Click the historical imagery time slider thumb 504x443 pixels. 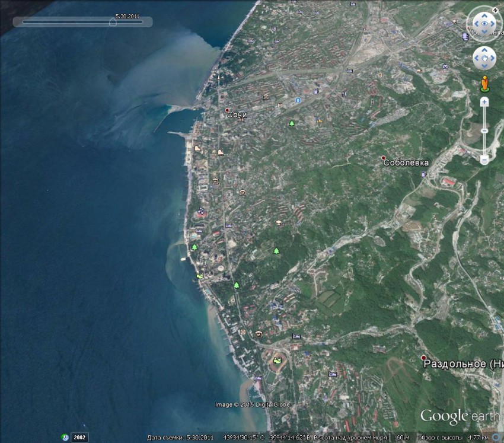(113, 22)
